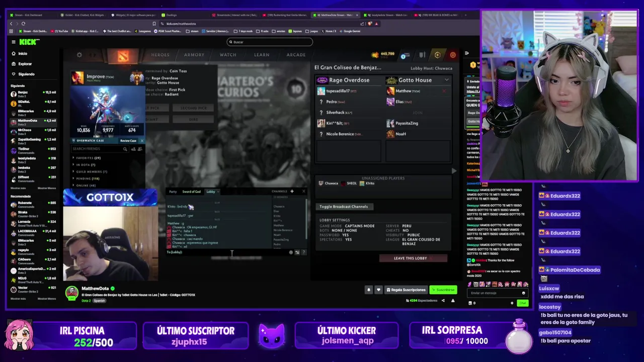
Task: Open the Heroes tab in Dota
Action: tap(160, 55)
